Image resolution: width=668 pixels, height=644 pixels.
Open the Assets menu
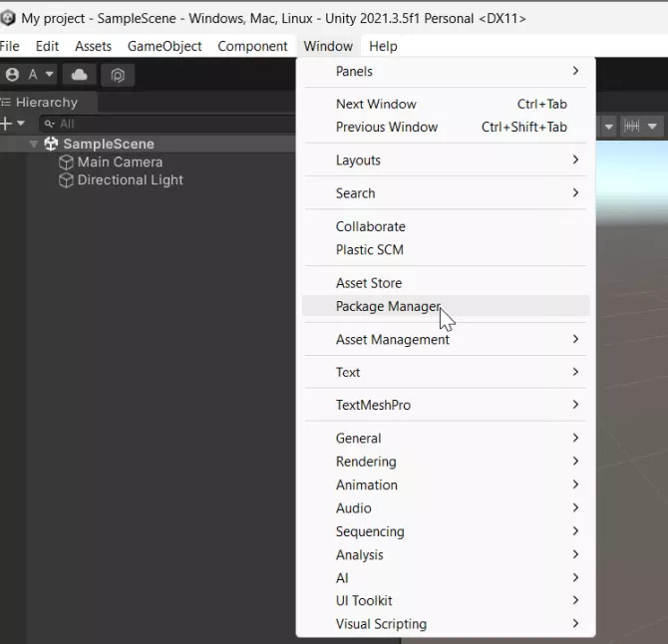coord(94,46)
